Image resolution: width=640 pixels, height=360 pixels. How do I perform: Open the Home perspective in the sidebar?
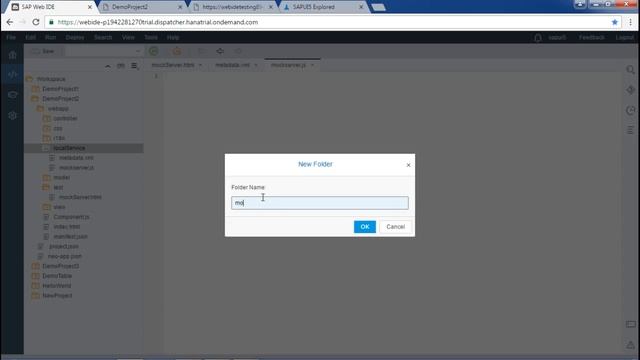click(12, 55)
